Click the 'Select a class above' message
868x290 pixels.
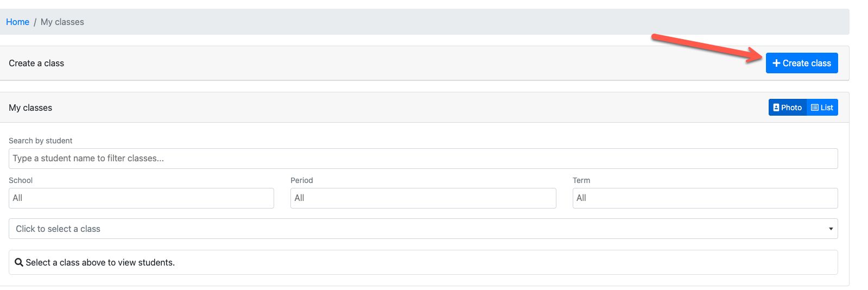tap(100, 262)
